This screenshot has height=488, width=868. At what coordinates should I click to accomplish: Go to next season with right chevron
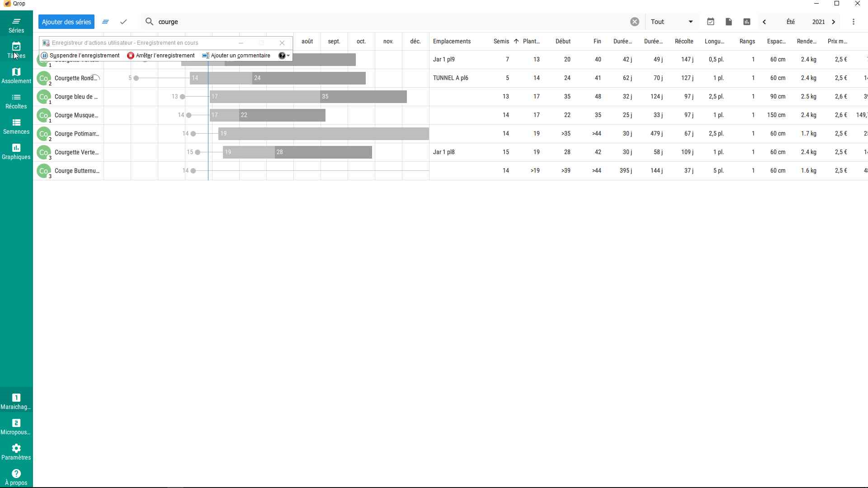pyautogui.click(x=834, y=22)
